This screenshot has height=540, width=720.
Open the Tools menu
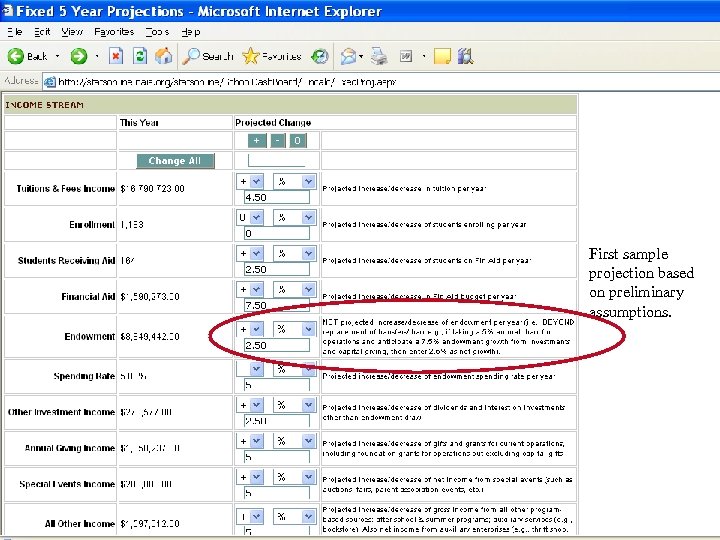[x=158, y=32]
